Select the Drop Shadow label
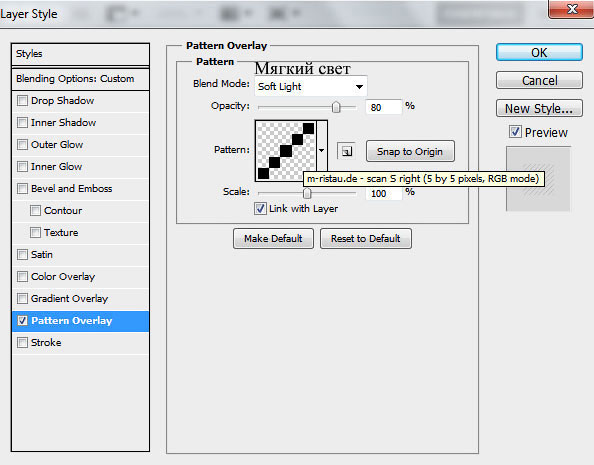 (x=63, y=100)
